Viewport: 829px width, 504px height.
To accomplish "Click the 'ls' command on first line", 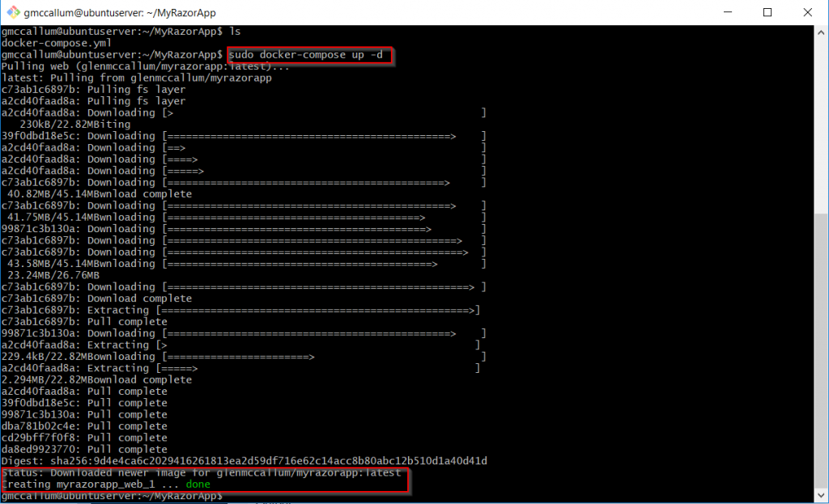I will (x=235, y=32).
